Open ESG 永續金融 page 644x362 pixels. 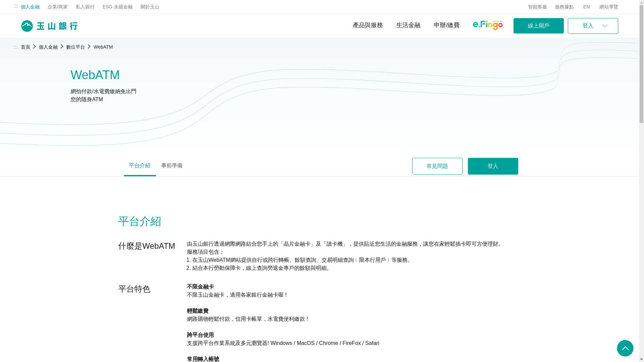117,7
